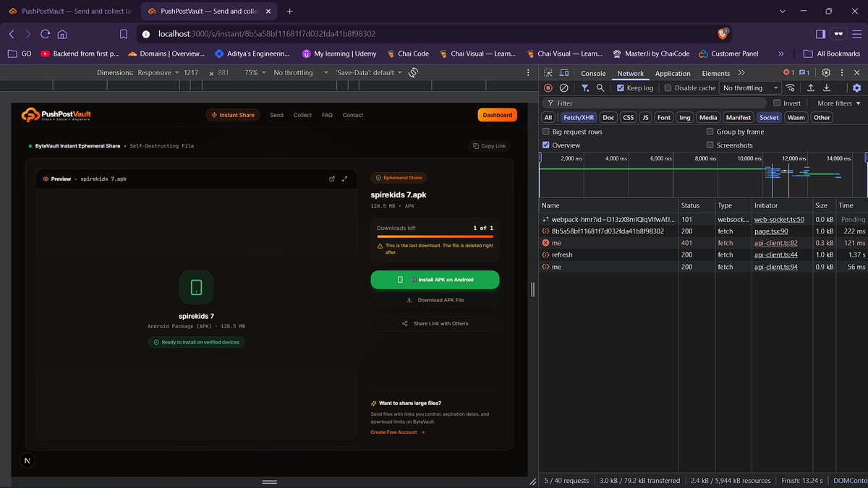The width and height of the screenshot is (868, 488).
Task: Click Brave Shields icon in address bar
Action: point(723,34)
